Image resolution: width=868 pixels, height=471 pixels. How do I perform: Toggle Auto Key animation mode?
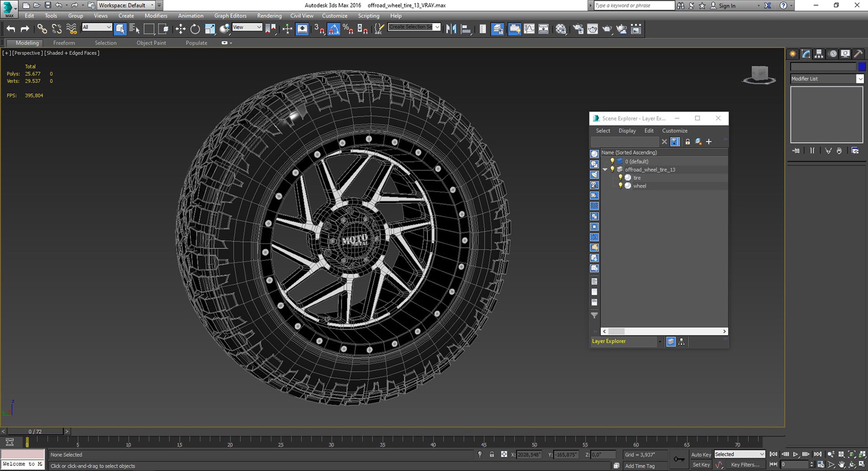701,455
